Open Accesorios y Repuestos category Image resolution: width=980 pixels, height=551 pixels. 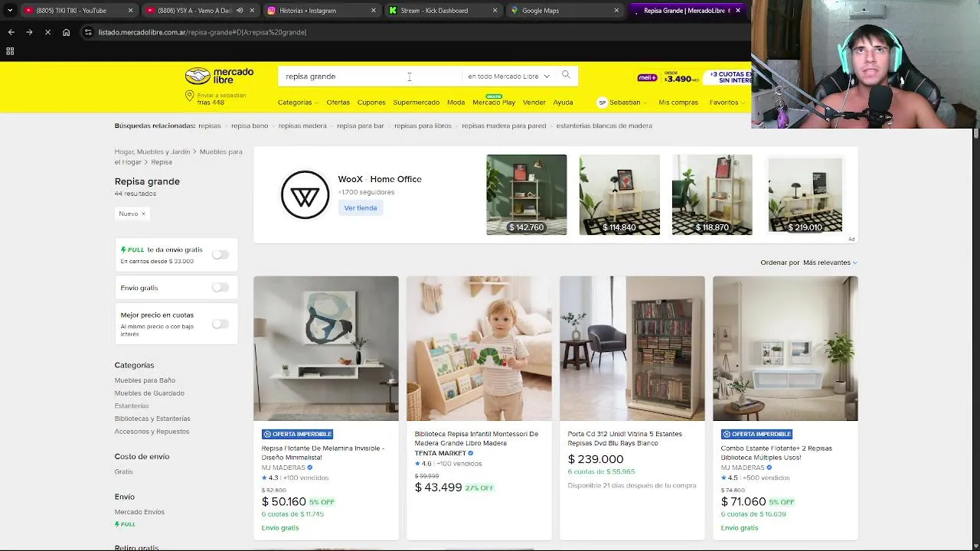pos(152,432)
